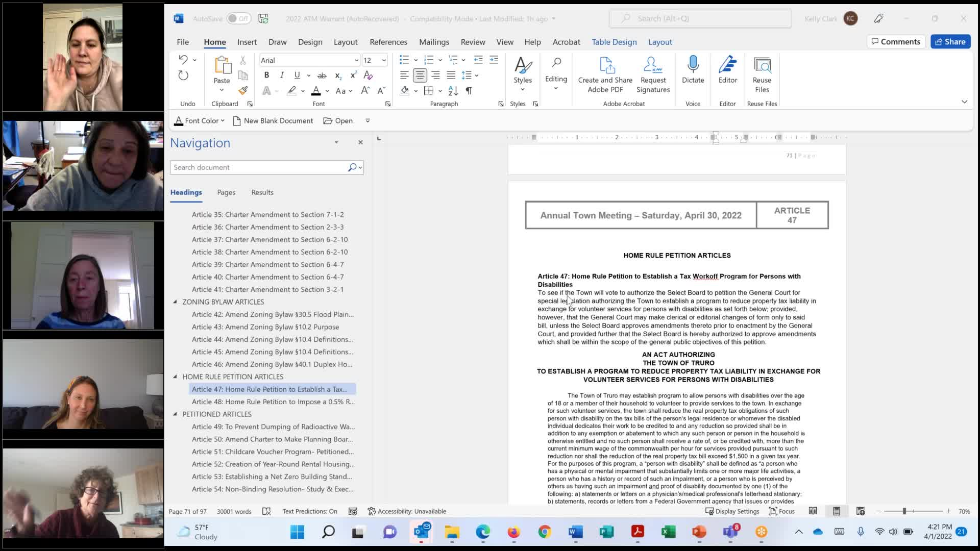Viewport: 980px width, 551px height.
Task: Click the Share button
Action: click(950, 42)
